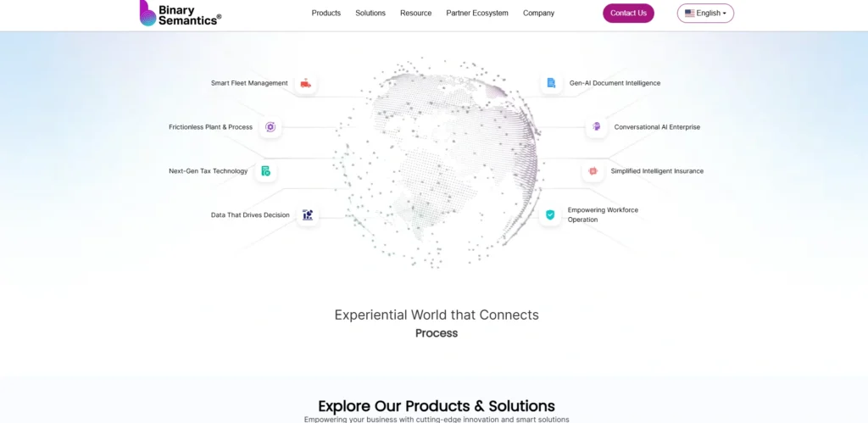Select the Frictionless Plant & Process gear icon
This screenshot has height=423, width=868.
click(270, 127)
